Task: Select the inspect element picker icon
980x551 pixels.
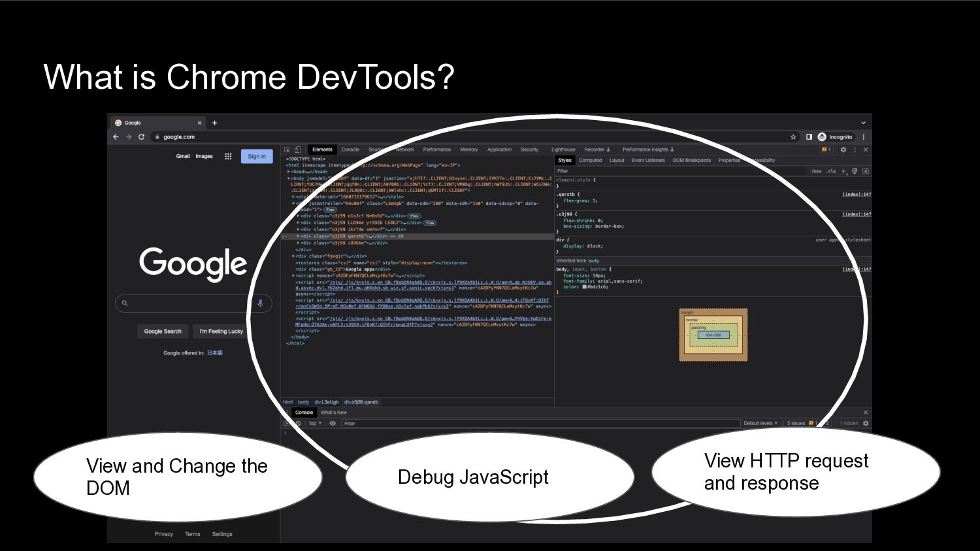Action: click(287, 150)
